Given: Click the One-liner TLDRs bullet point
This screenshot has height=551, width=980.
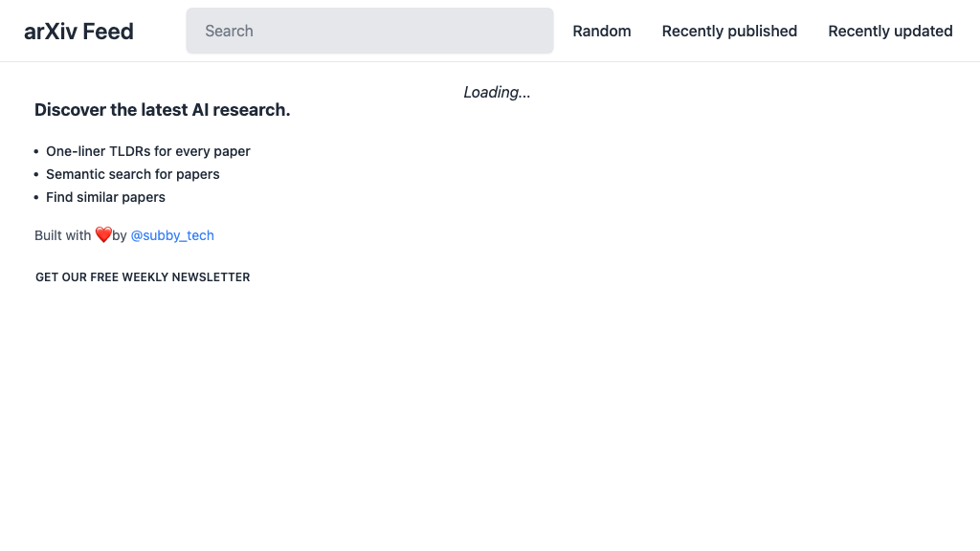Looking at the screenshot, I should pos(147,151).
